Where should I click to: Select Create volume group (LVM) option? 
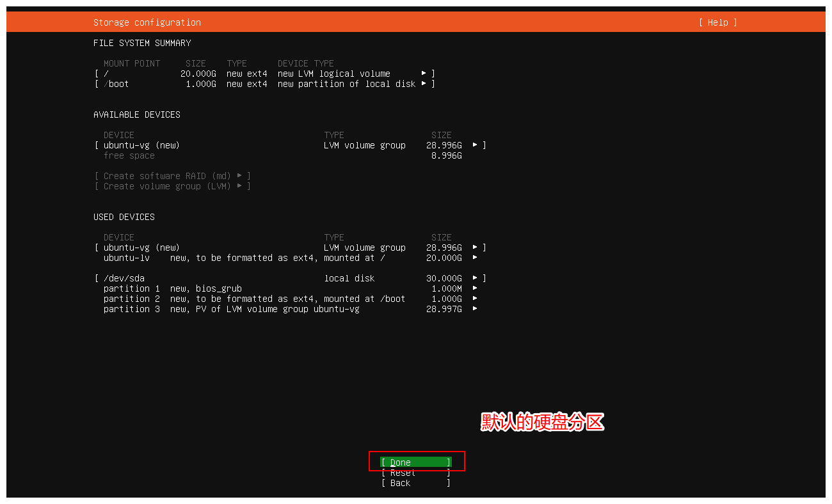tap(173, 186)
